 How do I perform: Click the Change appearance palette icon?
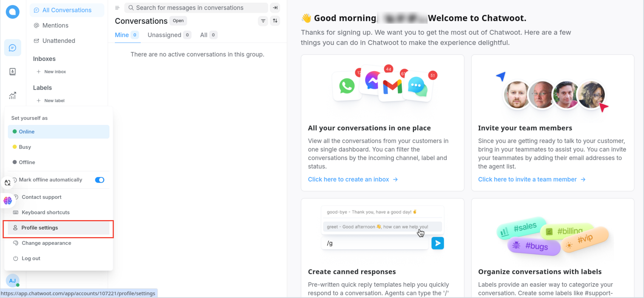tap(16, 243)
